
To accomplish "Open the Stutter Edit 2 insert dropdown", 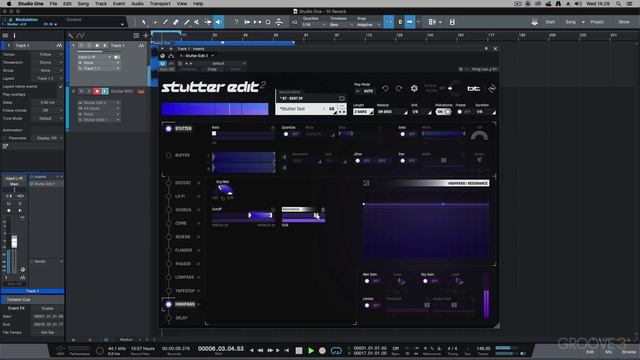I will point(198,56).
